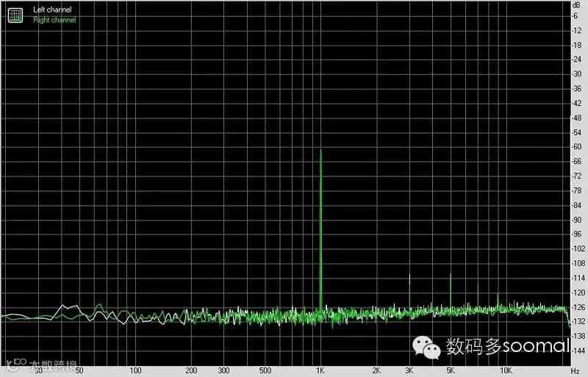Click the "300" frequency axis label

coord(224,370)
